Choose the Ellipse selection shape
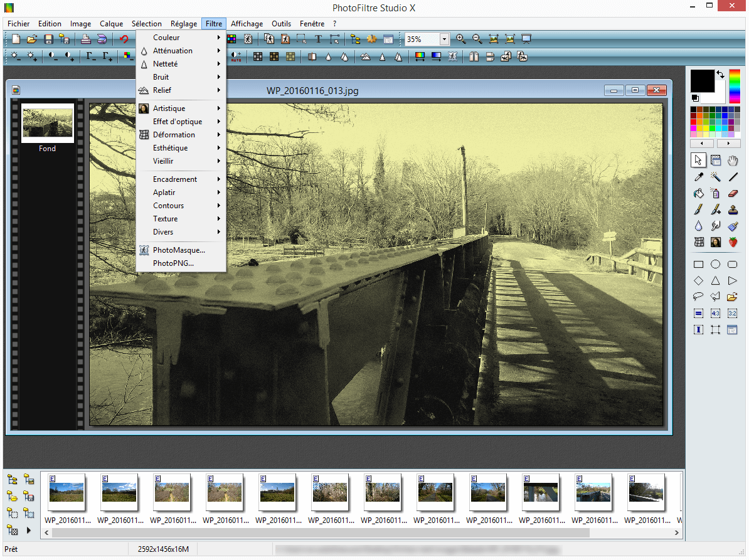Image resolution: width=749 pixels, height=560 pixels. coord(715,264)
